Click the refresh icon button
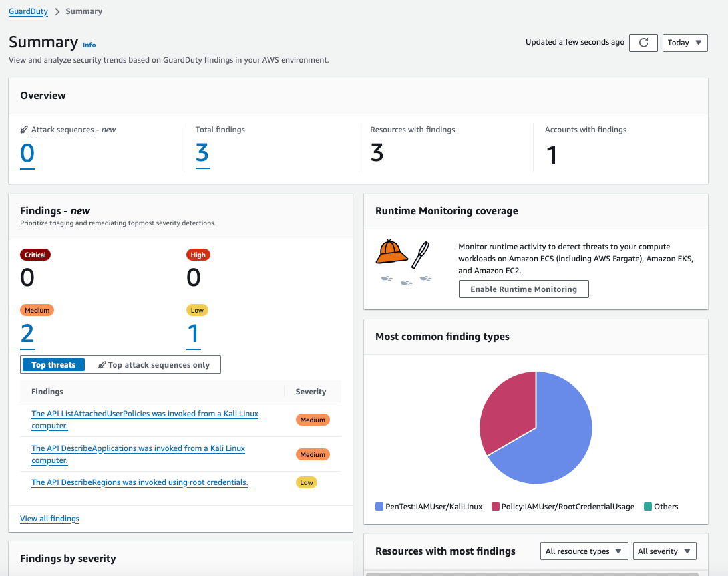This screenshot has width=728, height=576. [643, 43]
